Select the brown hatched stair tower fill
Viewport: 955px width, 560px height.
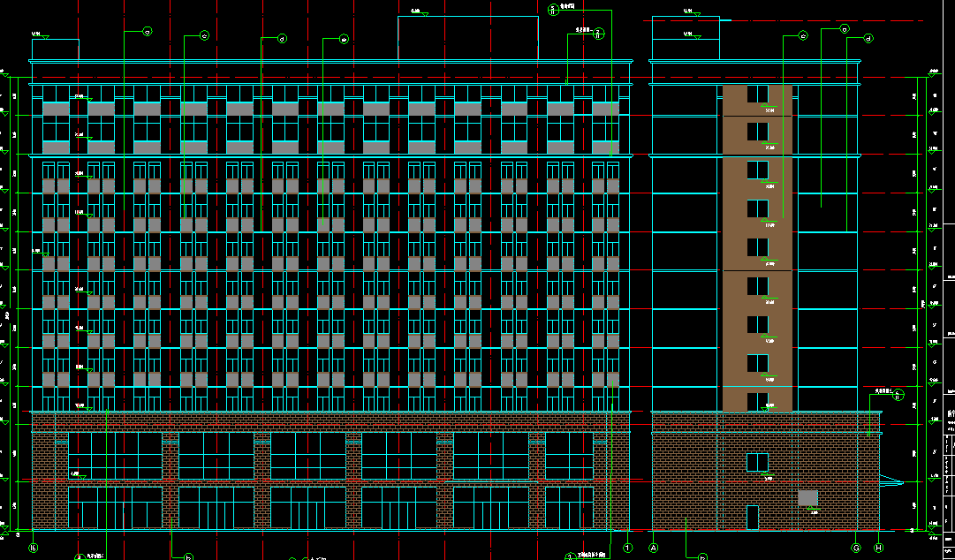click(758, 247)
